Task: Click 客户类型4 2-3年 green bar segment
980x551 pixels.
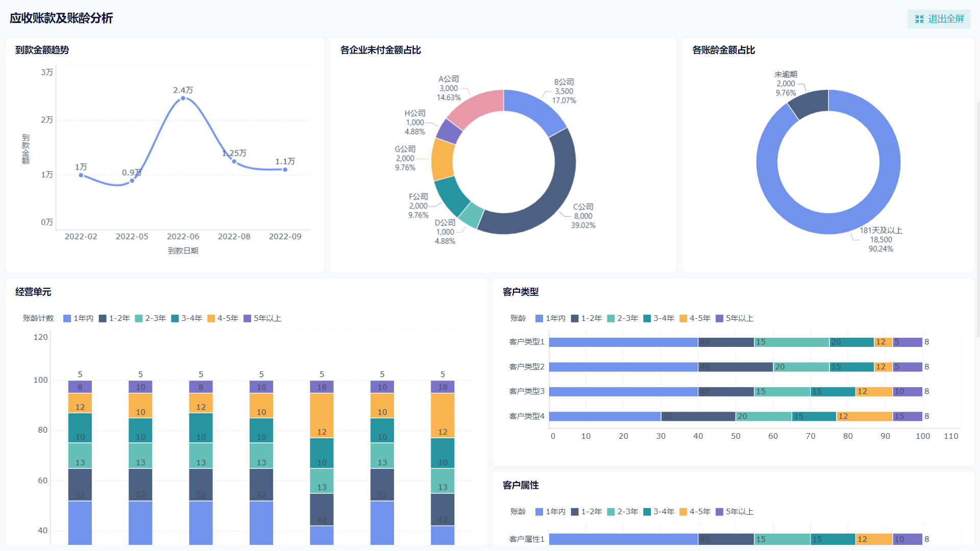Action: click(764, 416)
